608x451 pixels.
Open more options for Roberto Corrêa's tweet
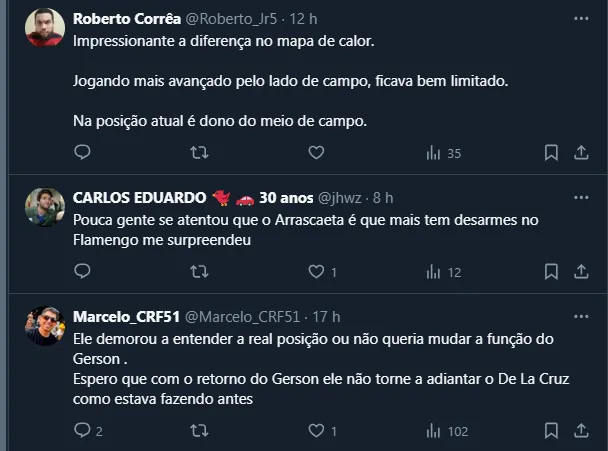tap(581, 18)
